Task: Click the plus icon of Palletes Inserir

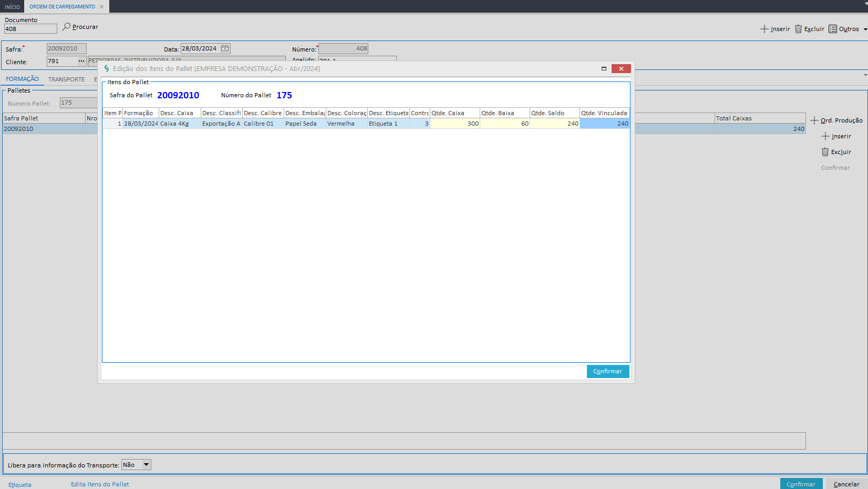Action: (825, 136)
